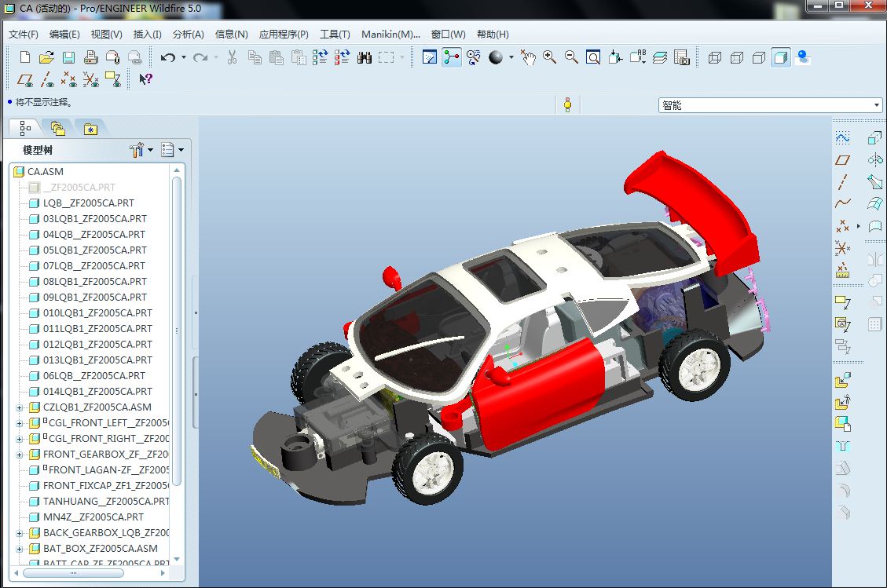Open the 文件(F) menu
887x588 pixels.
24,35
